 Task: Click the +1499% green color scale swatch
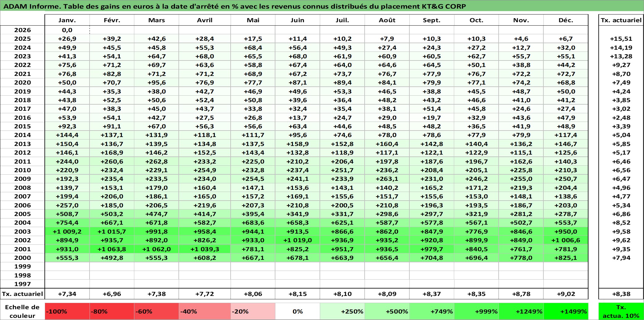pos(566,311)
